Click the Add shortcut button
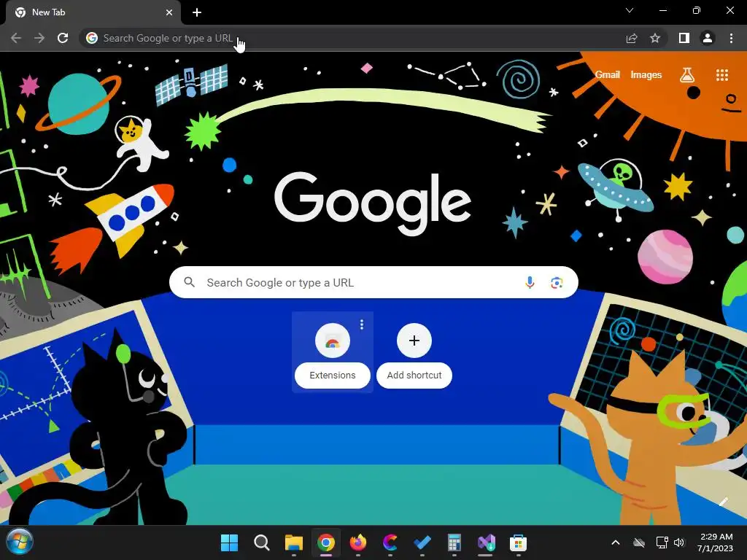The width and height of the screenshot is (747, 560). coord(414,352)
